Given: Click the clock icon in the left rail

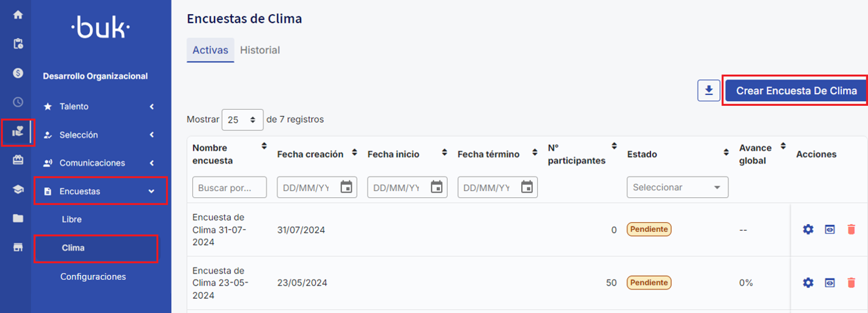Looking at the screenshot, I should (18, 102).
